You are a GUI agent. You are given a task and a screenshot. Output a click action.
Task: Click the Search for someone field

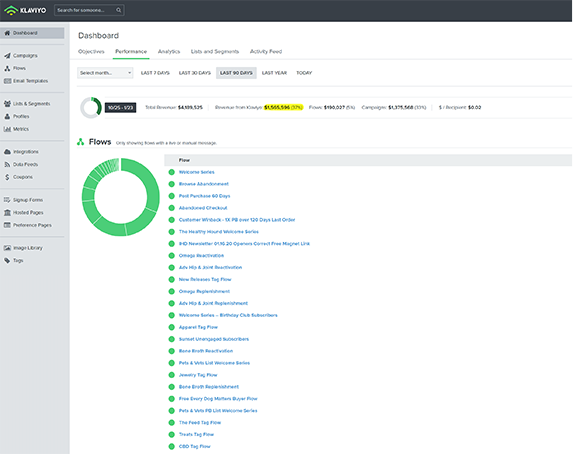(89, 10)
